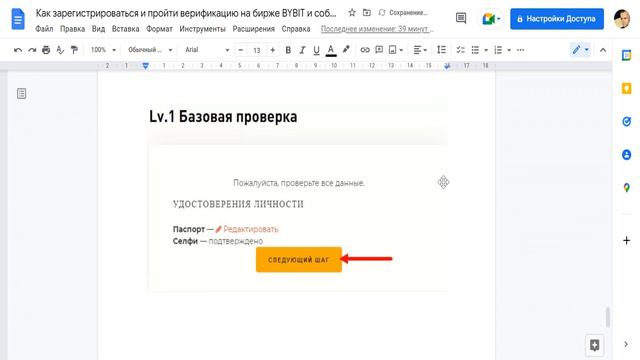Image resolution: width=640 pixels, height=360 pixels.
Task: Expand bulleted list options arrow
Action: (x=486, y=50)
